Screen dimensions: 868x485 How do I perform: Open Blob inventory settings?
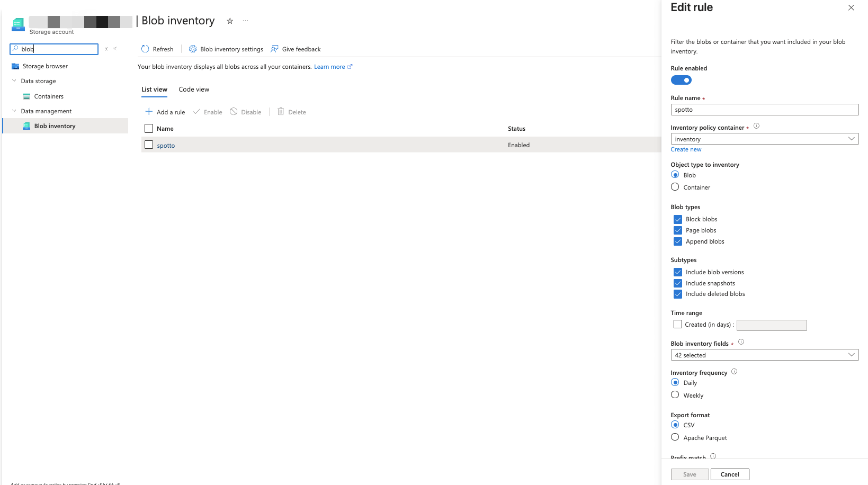[x=225, y=49]
